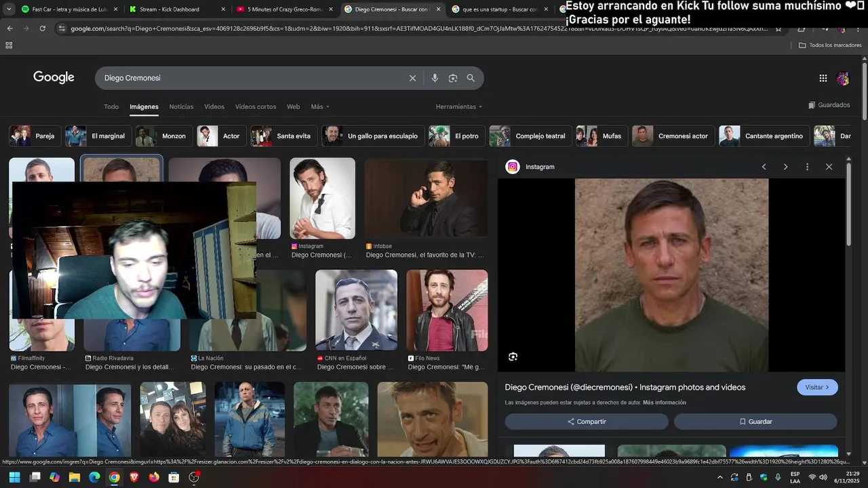Open Firefox from taskbar

(x=154, y=477)
